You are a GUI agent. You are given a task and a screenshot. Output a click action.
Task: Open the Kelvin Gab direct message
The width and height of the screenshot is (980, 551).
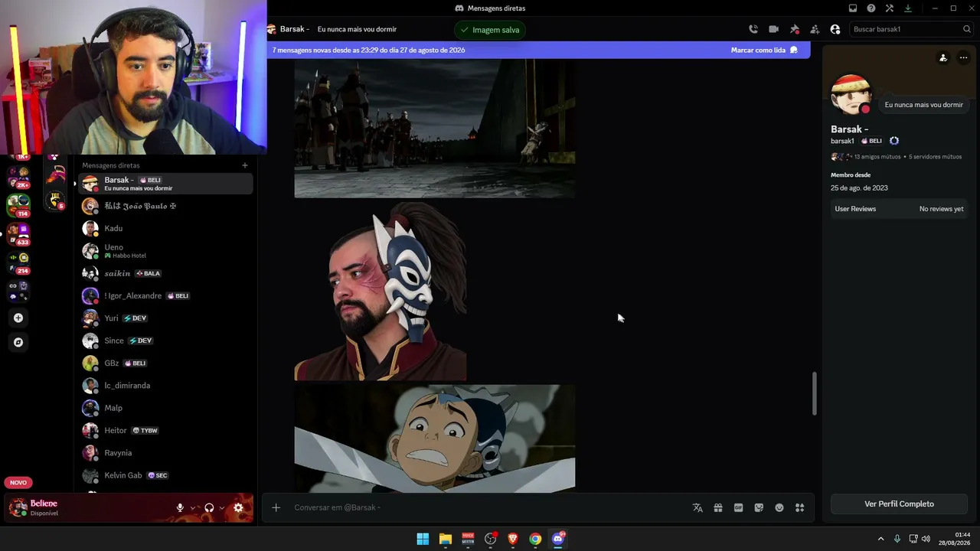(166, 475)
